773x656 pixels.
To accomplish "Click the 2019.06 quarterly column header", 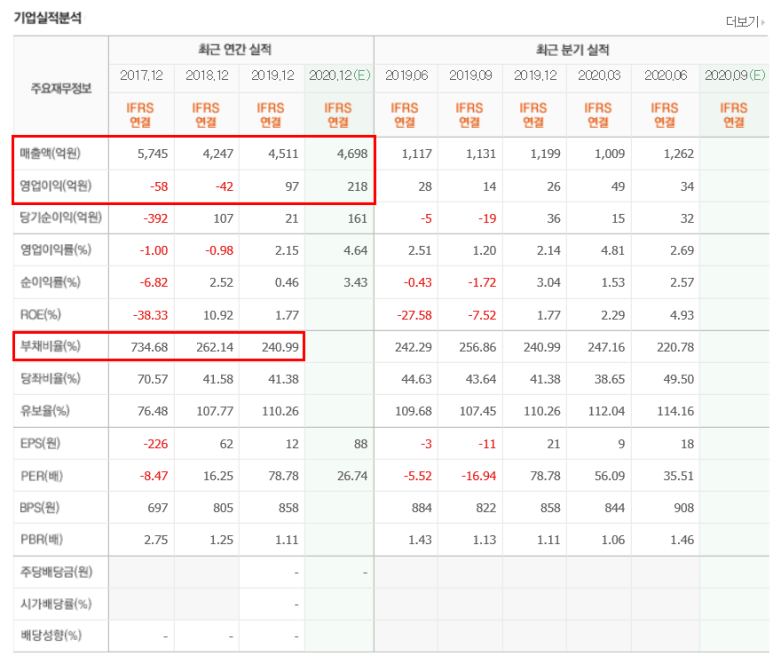I will pos(406,75).
